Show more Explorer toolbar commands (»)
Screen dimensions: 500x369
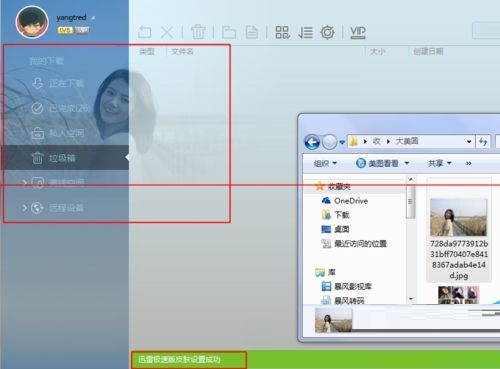pos(469,163)
